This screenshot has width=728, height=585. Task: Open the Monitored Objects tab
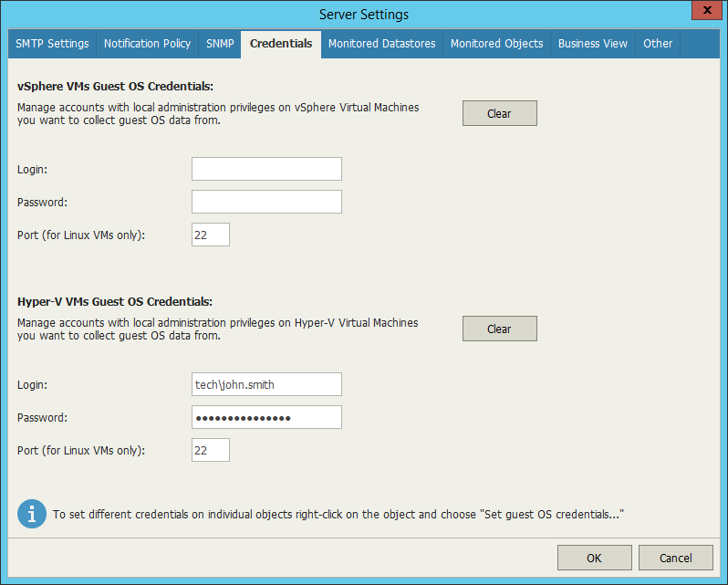[497, 44]
